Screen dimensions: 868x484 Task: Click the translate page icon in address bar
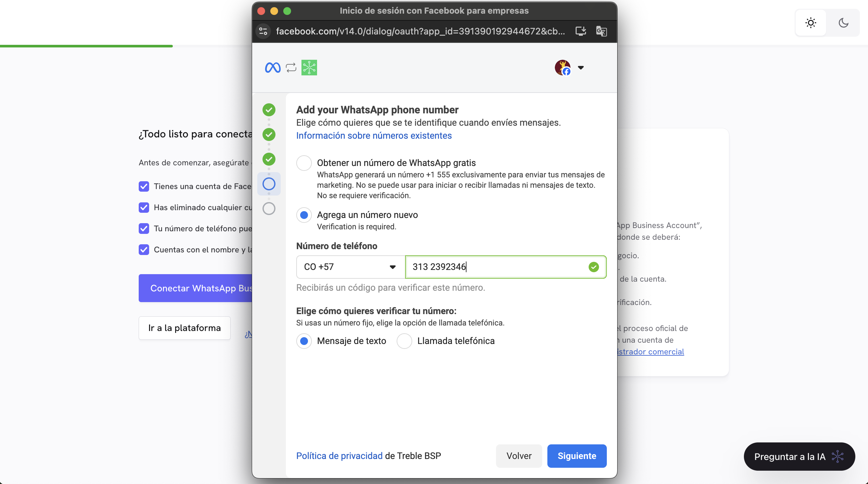click(x=602, y=31)
